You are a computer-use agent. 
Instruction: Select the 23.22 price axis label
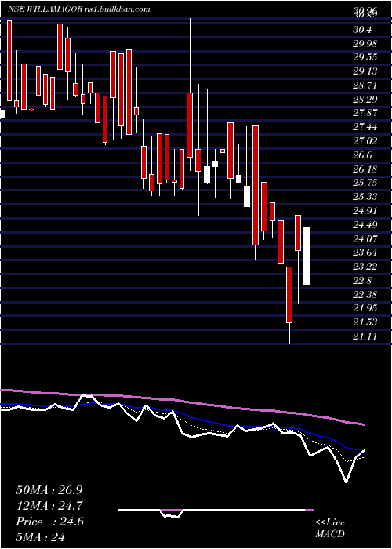tap(365, 267)
